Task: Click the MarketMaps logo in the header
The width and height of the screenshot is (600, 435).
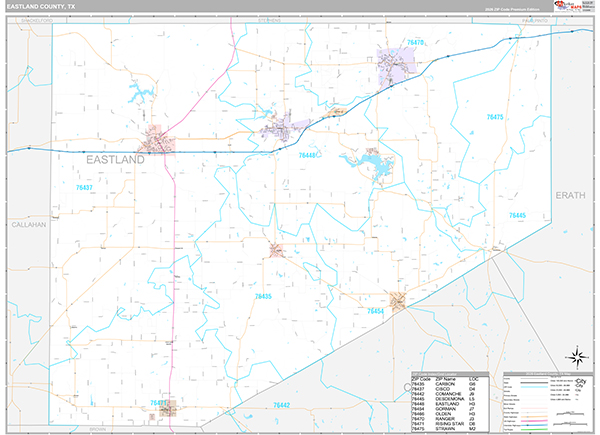Action: (567, 6)
